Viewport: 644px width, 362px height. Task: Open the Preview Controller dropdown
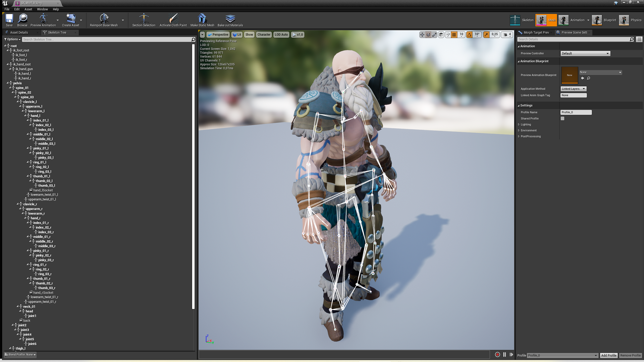(585, 53)
